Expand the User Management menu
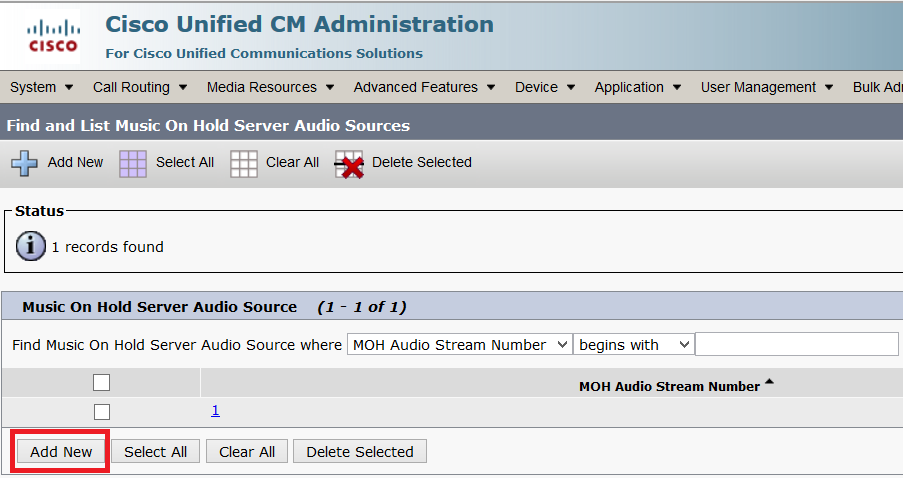 [767, 87]
